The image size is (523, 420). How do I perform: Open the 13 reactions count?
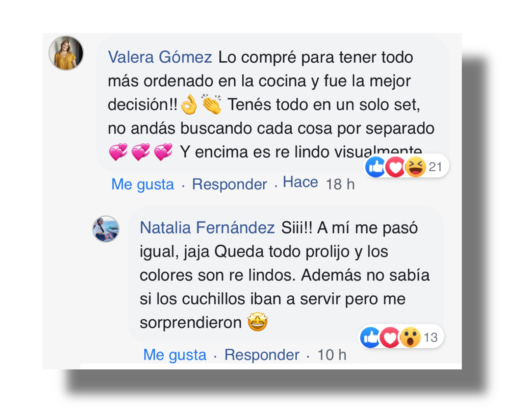[431, 337]
